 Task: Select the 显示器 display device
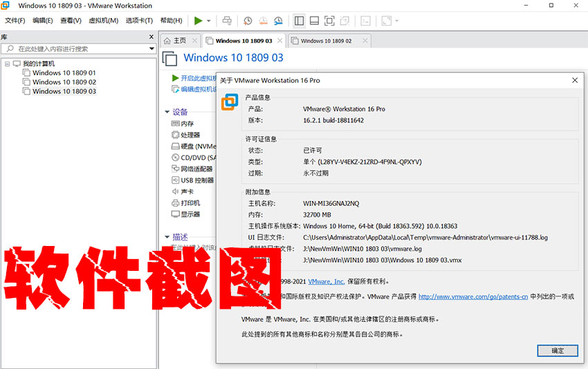click(190, 214)
